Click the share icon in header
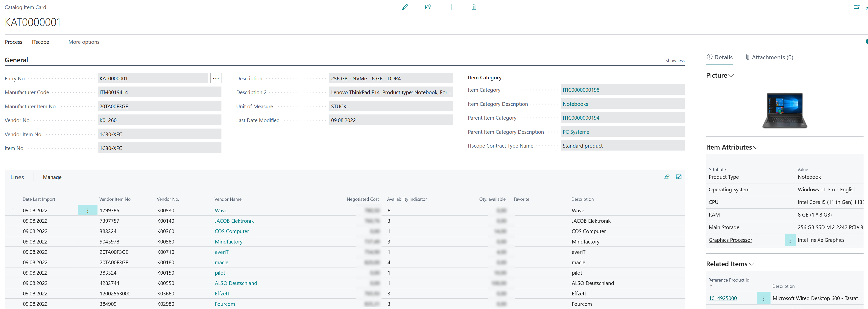Viewport: 868px width, 309px height. pos(428,7)
